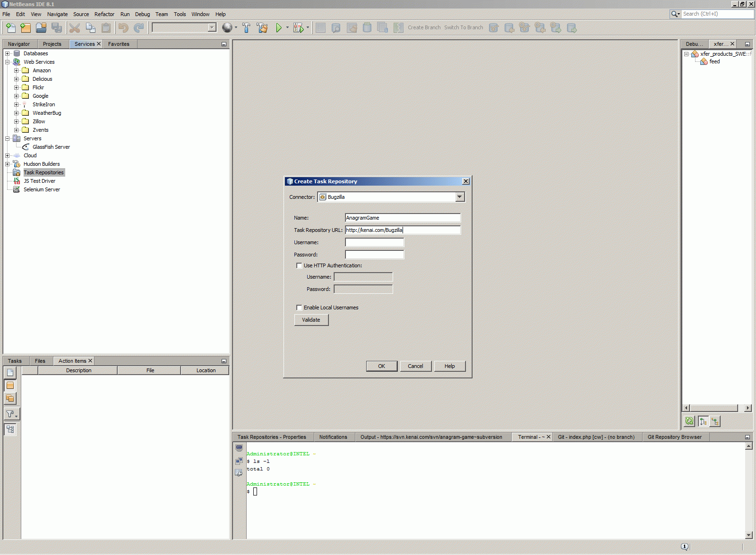Click the Undo toolbar icon
Viewport: 756px width, 555px height.
pos(123,28)
